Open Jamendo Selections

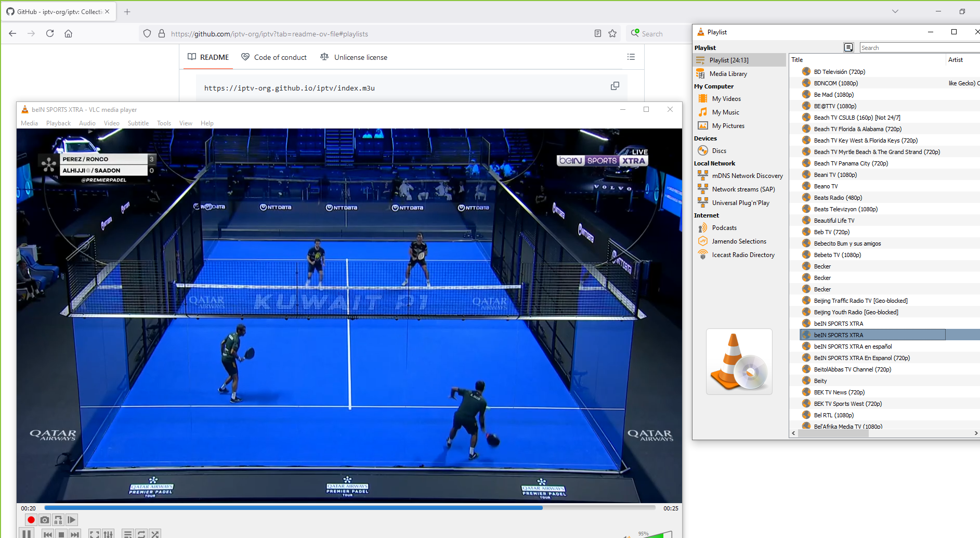(740, 241)
